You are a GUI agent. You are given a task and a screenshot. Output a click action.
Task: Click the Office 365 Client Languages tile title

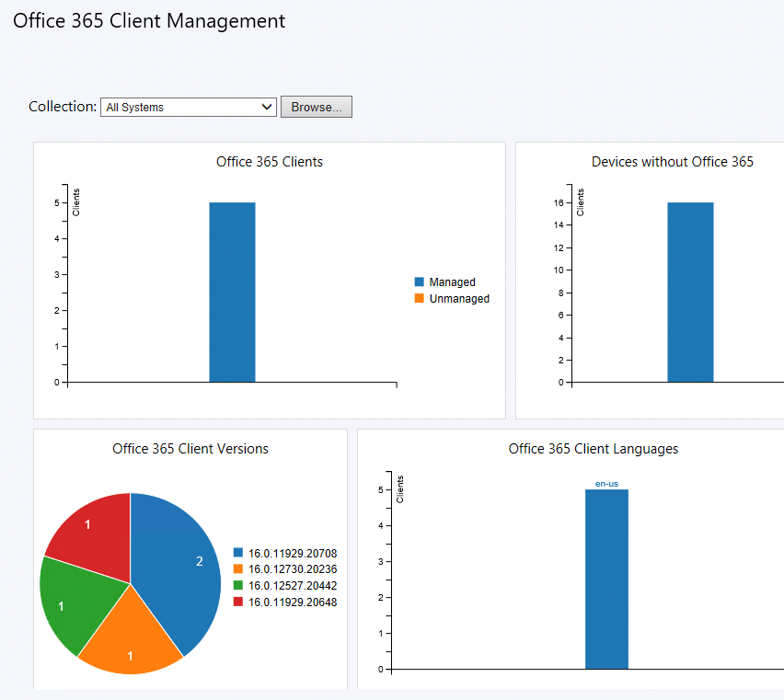(x=594, y=449)
